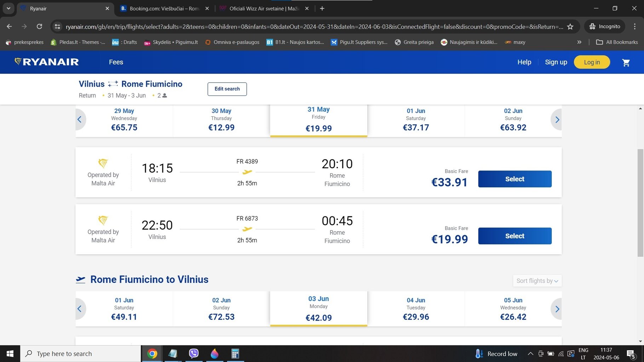The image size is (644, 362).
Task: Click the Ryanair logo
Action: tap(46, 62)
